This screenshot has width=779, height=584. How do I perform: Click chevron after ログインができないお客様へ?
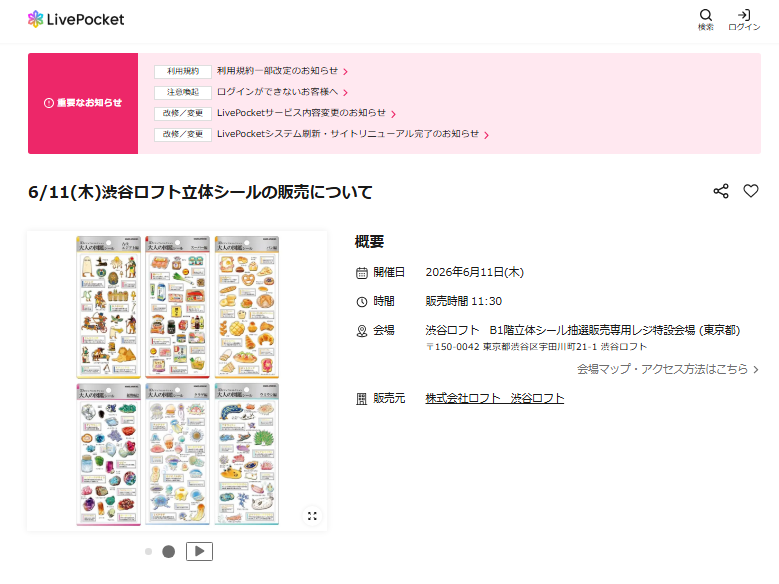coord(345,93)
